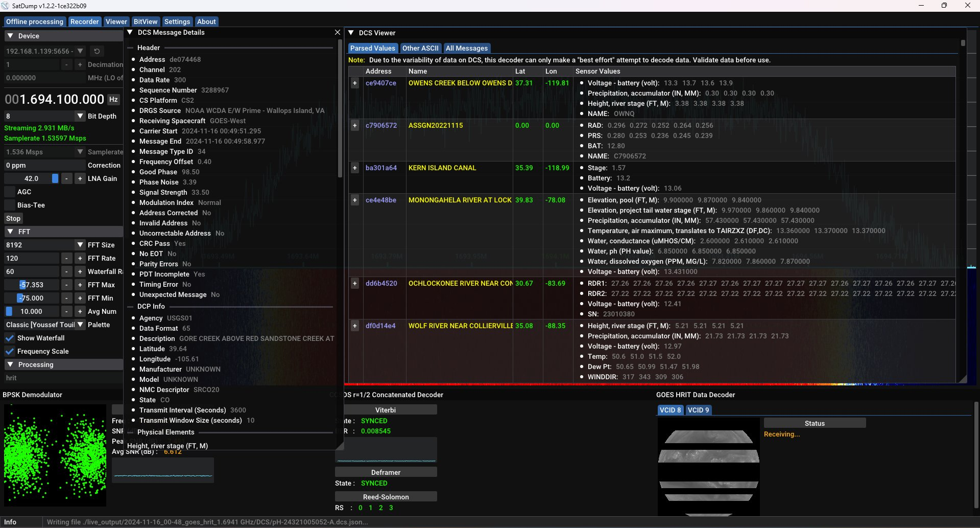This screenshot has height=528, width=980.
Task: Increase Avg Num with plus button
Action: click(80, 311)
